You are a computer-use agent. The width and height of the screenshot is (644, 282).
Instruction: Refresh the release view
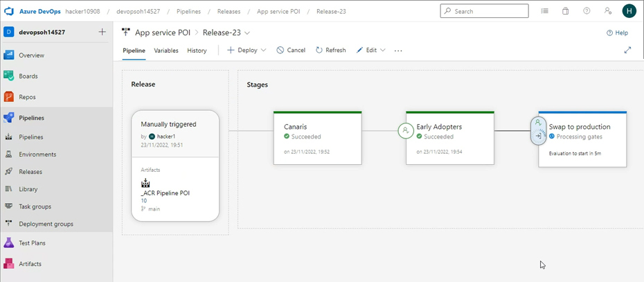click(330, 50)
